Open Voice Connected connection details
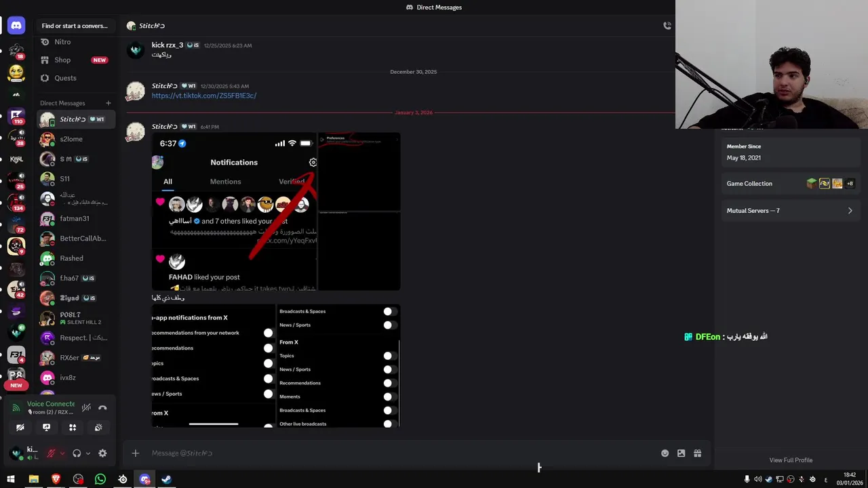 tap(51, 404)
